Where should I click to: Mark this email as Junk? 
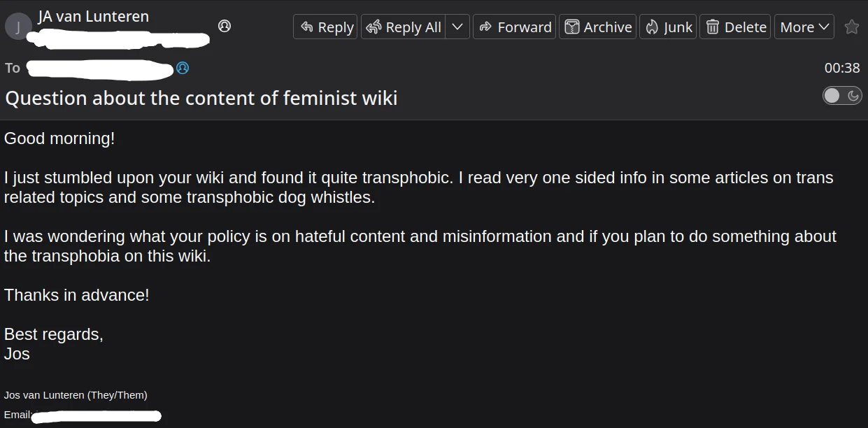(x=668, y=27)
